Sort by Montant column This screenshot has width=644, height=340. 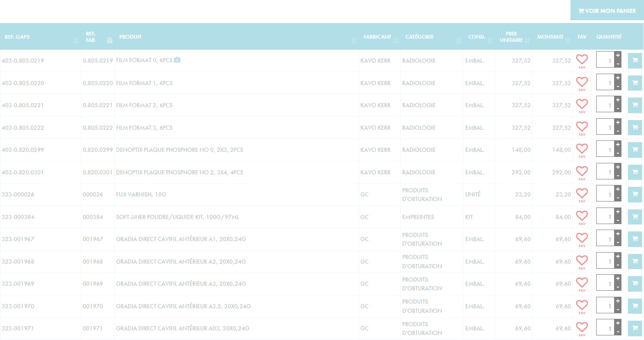[553, 37]
